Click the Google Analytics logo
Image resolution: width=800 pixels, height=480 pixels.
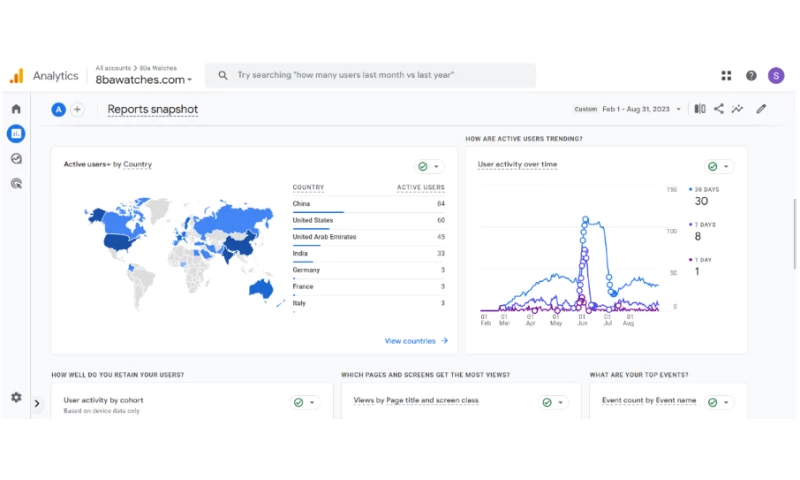coord(17,75)
